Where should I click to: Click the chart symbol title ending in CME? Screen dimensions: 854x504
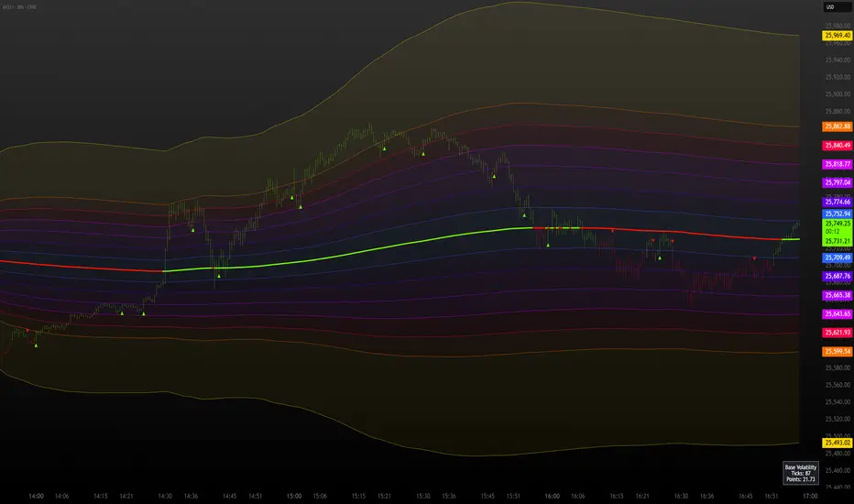coord(19,7)
